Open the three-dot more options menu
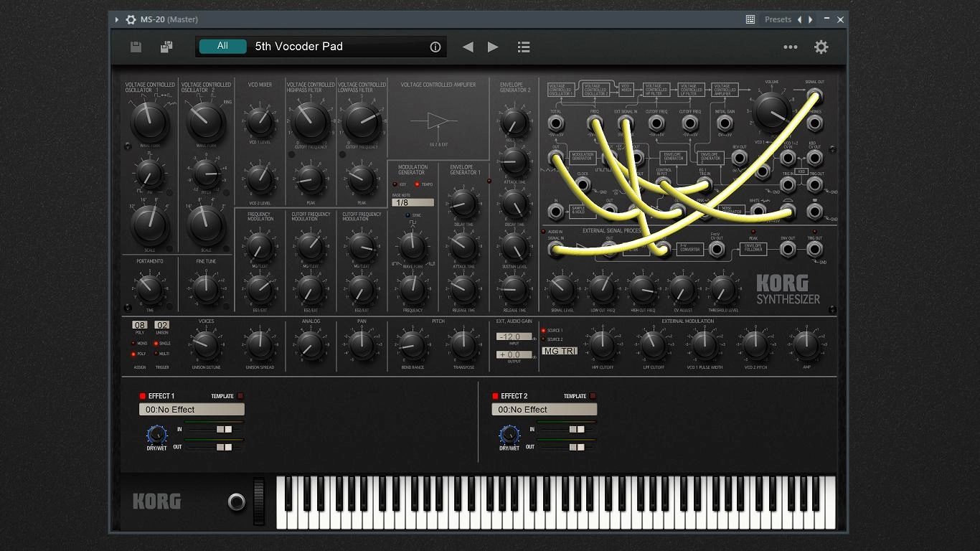The height and width of the screenshot is (551, 980). tap(791, 47)
